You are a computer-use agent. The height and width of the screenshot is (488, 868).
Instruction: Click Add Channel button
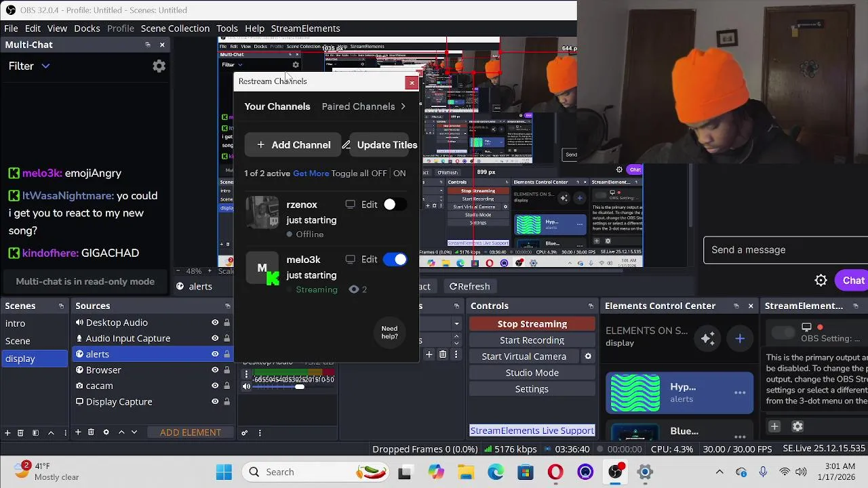(x=293, y=145)
